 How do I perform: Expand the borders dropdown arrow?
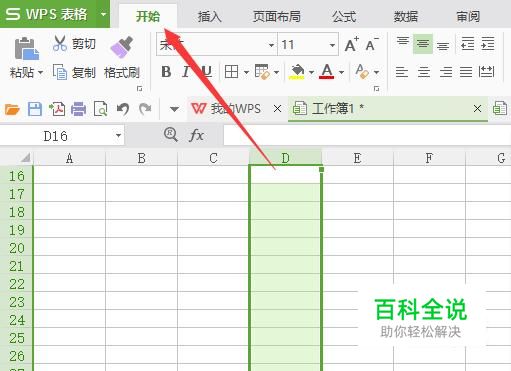coord(246,72)
